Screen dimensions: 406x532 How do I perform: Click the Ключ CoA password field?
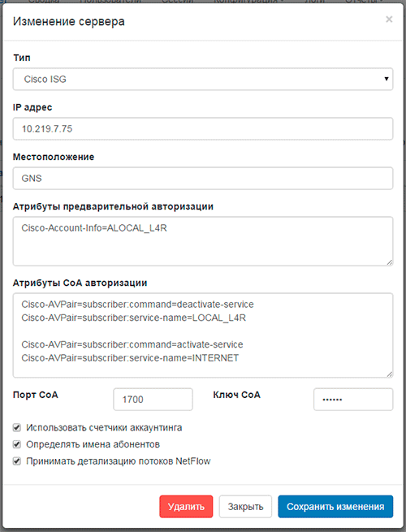click(x=353, y=400)
